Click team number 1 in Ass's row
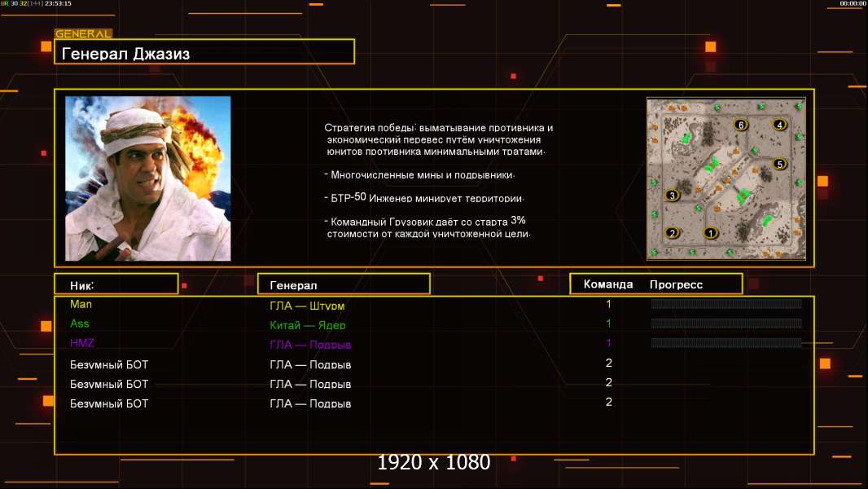The width and height of the screenshot is (868, 489). click(x=608, y=324)
